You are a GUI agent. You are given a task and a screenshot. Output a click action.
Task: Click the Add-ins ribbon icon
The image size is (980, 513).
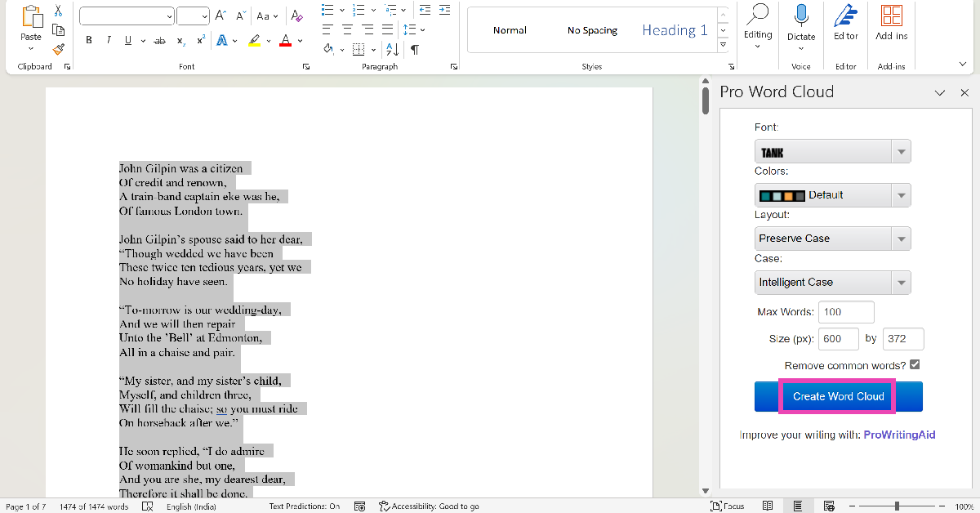pos(891,16)
